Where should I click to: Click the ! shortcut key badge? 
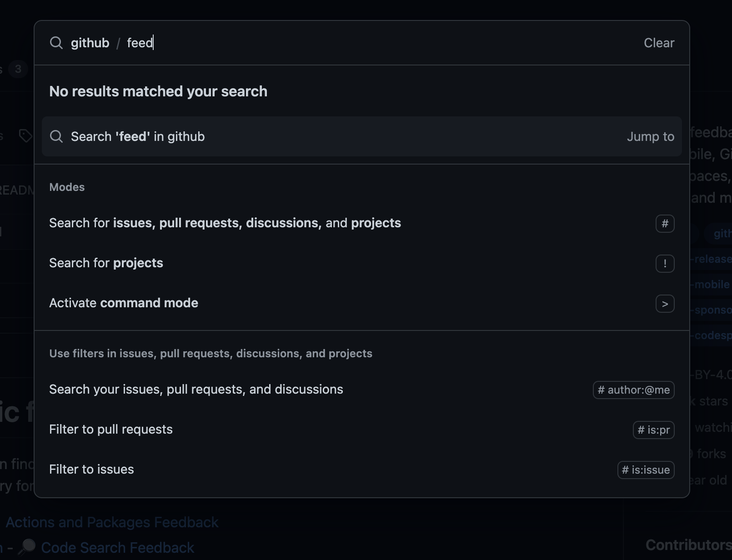coord(665,264)
